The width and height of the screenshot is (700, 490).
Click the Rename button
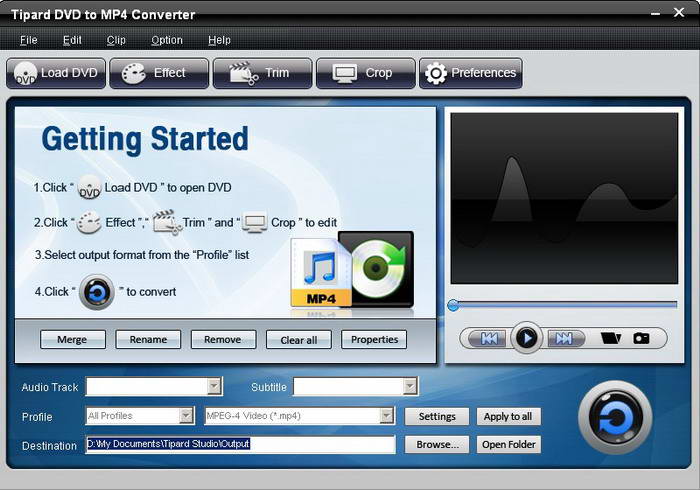coord(148,340)
